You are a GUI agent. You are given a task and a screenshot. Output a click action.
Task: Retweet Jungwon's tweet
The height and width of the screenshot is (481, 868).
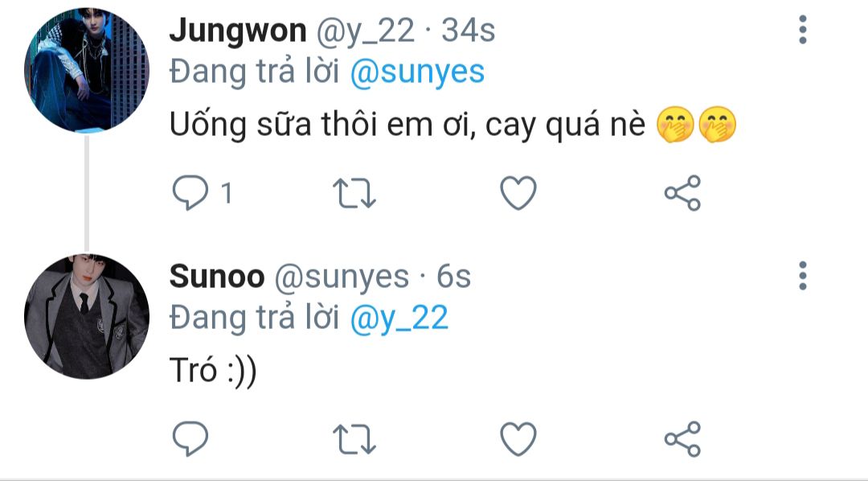[x=354, y=193]
